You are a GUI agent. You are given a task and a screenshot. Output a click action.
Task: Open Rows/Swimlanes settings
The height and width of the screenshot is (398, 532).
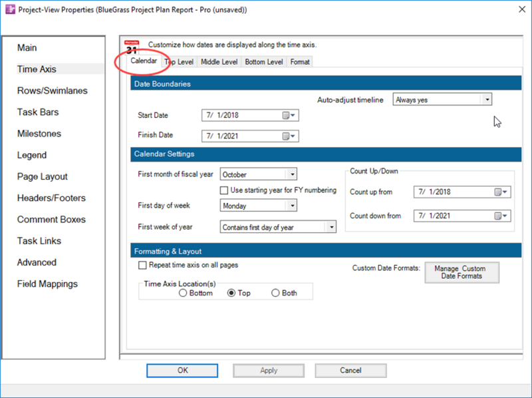click(x=53, y=91)
